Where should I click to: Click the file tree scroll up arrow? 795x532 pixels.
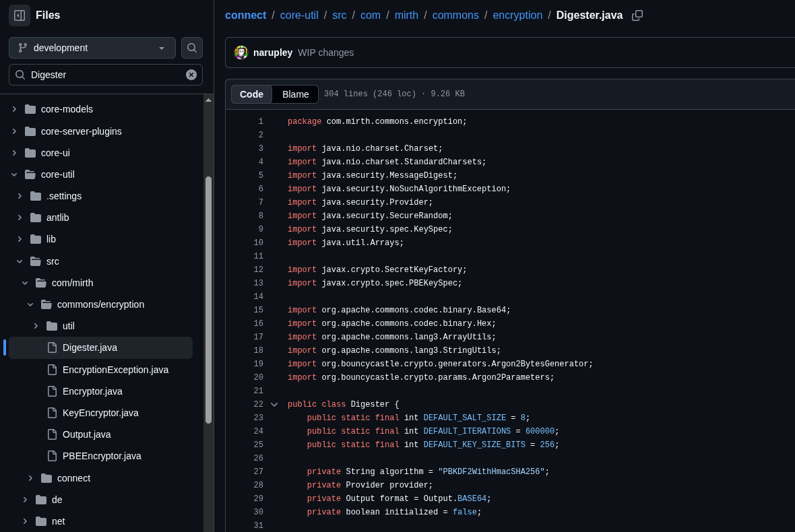(x=208, y=100)
